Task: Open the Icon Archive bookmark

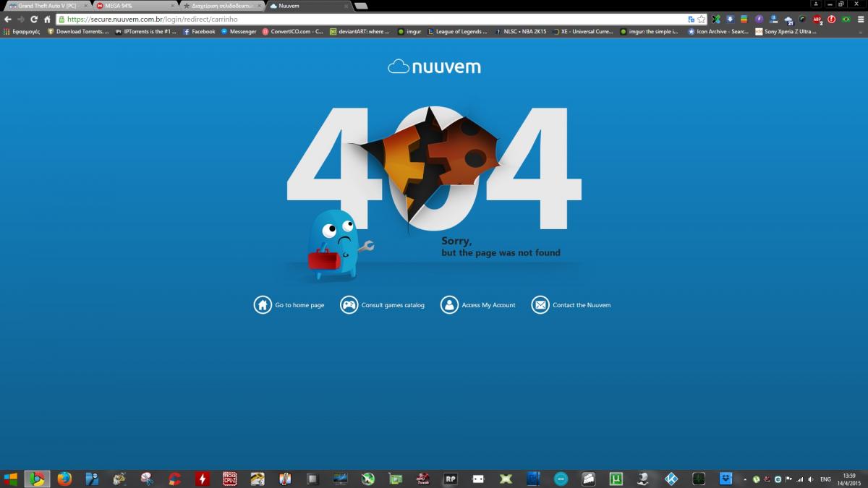Action: pyautogui.click(x=718, y=32)
